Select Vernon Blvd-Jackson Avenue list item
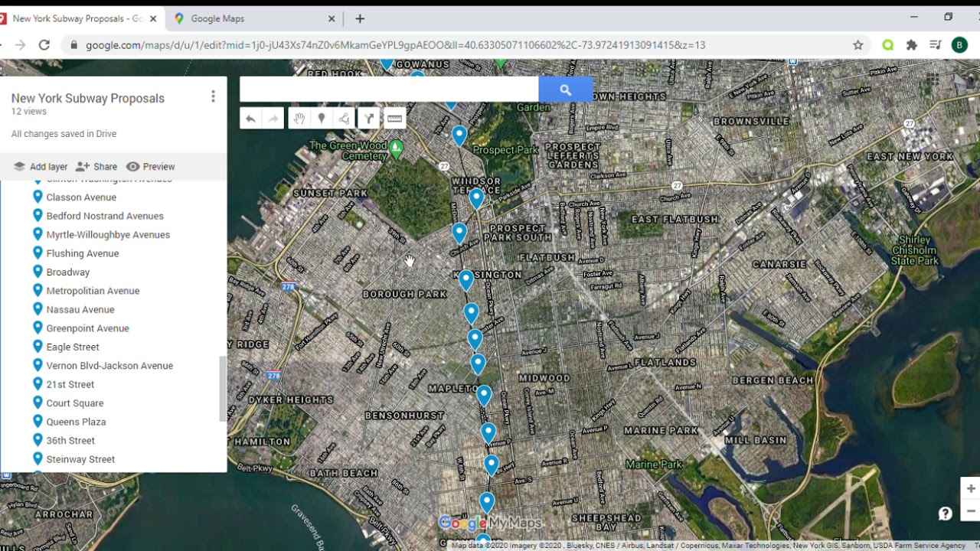The image size is (980, 551). click(109, 366)
